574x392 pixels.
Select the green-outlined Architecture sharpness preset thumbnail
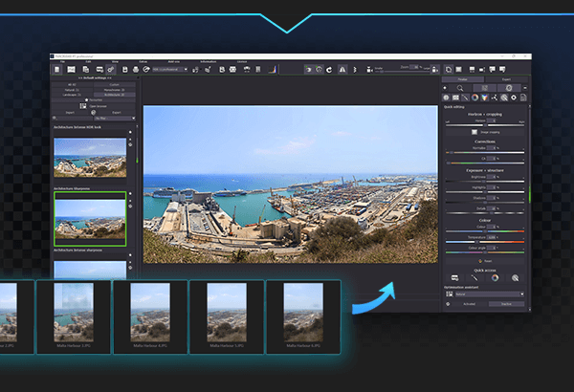90,218
